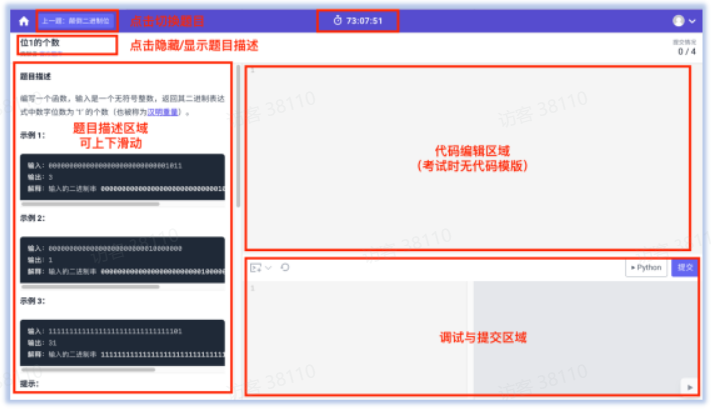Expand the account menu chevron at top right
Viewport: 711px width, 410px height.
(694, 20)
